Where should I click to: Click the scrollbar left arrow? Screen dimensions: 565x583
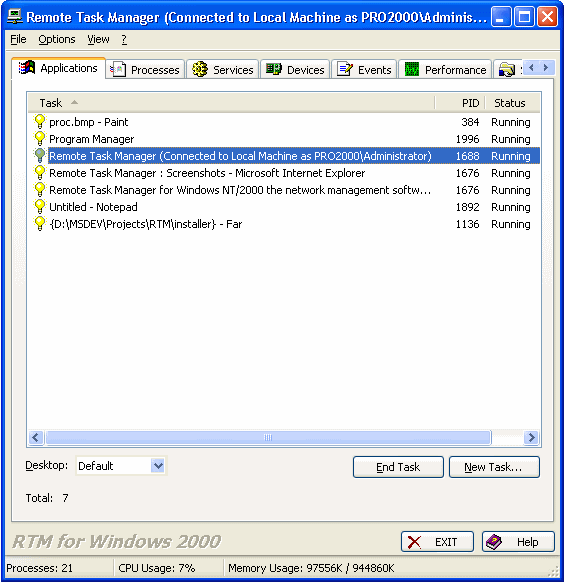[x=36, y=437]
